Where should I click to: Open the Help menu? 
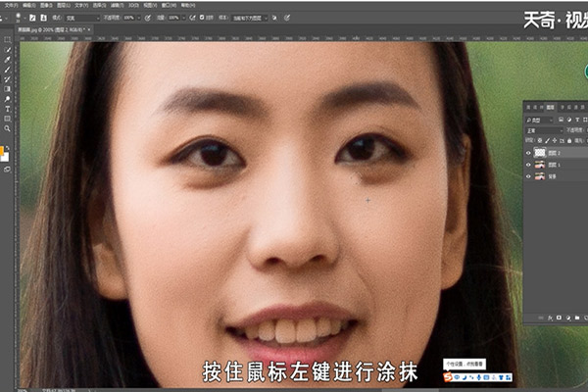pyautogui.click(x=188, y=5)
